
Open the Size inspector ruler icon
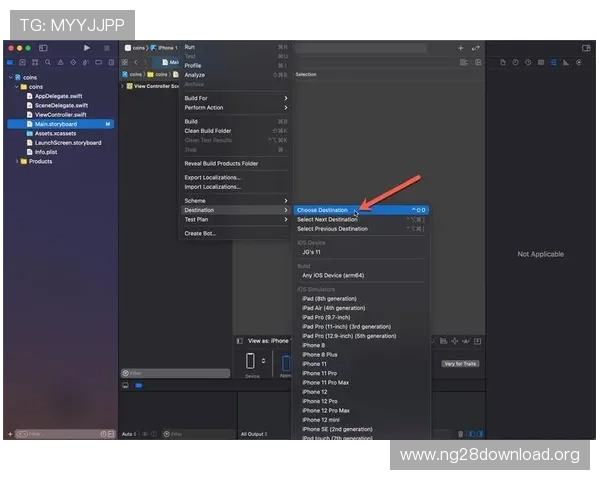pos(565,62)
